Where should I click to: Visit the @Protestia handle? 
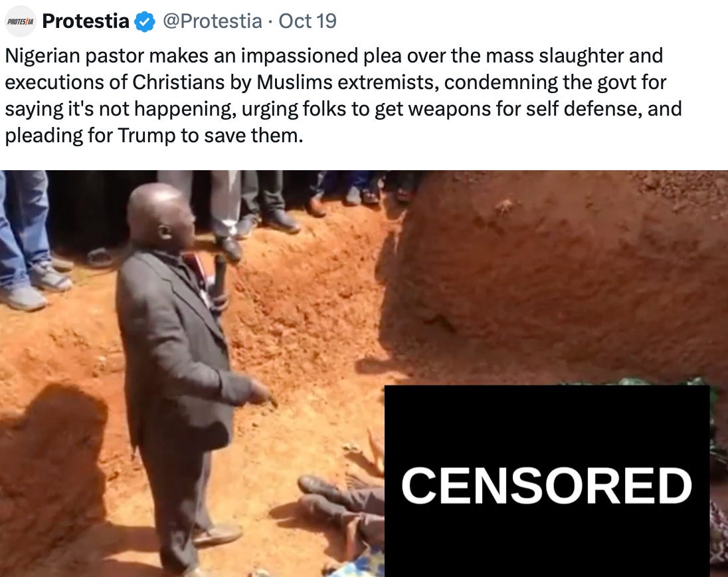[212, 21]
